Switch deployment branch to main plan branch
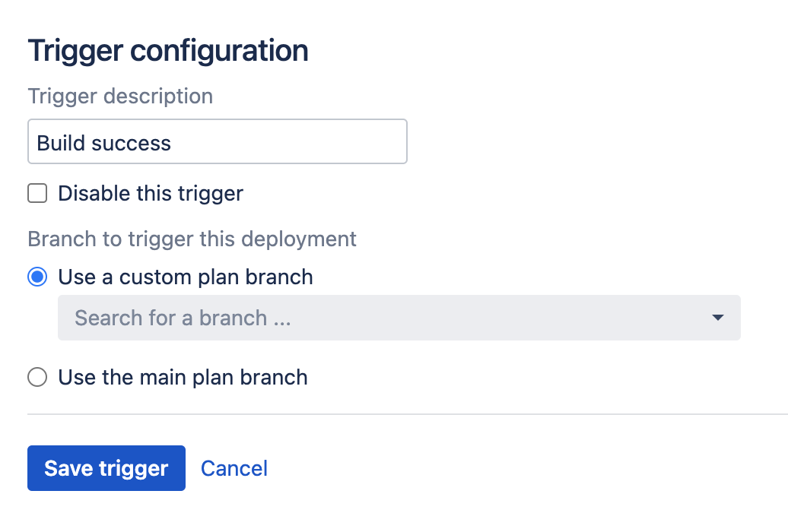The image size is (788, 532). click(x=37, y=377)
